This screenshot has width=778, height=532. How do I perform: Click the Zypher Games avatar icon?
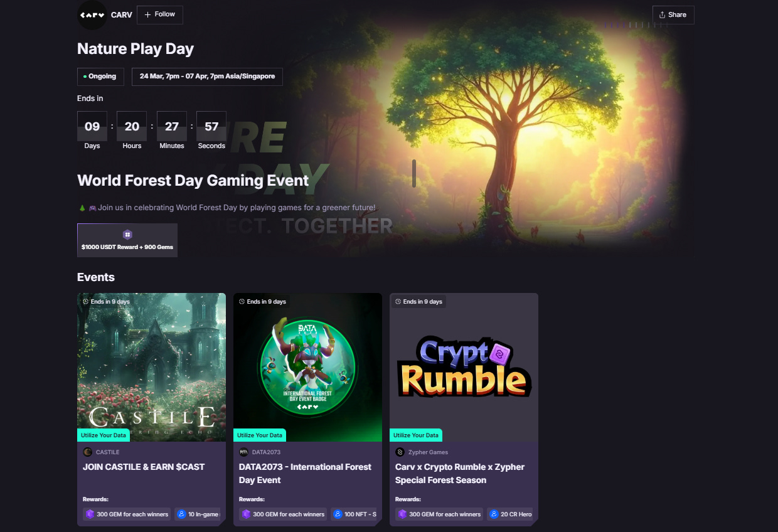coord(400,452)
